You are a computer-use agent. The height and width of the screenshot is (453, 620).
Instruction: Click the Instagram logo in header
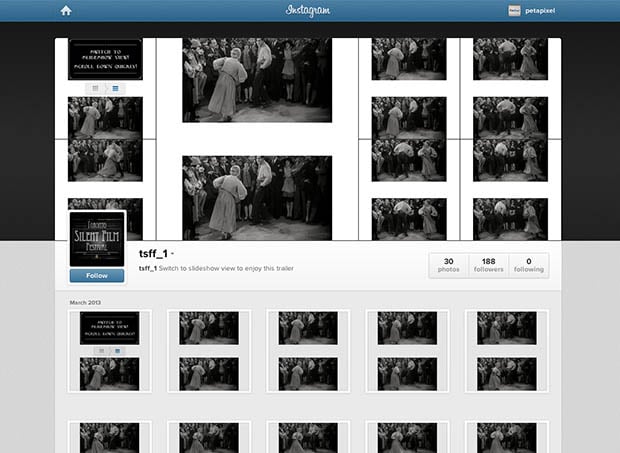click(308, 11)
